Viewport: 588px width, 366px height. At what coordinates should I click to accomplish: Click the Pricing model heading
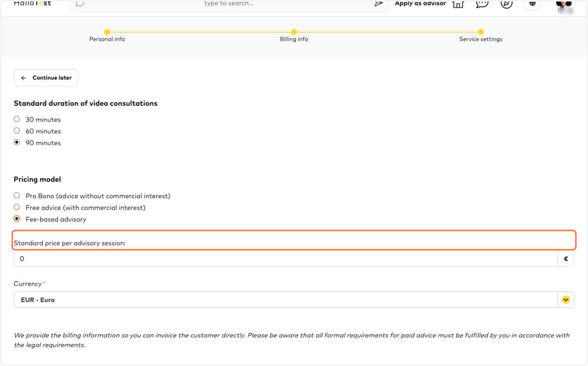pos(37,180)
